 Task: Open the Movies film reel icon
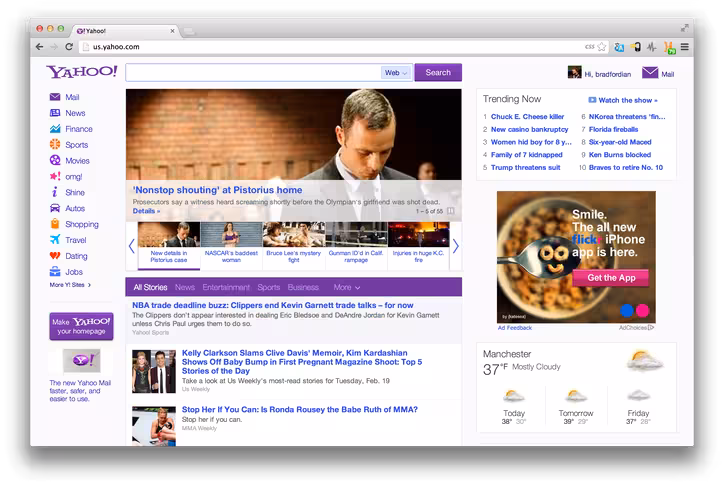(55, 160)
